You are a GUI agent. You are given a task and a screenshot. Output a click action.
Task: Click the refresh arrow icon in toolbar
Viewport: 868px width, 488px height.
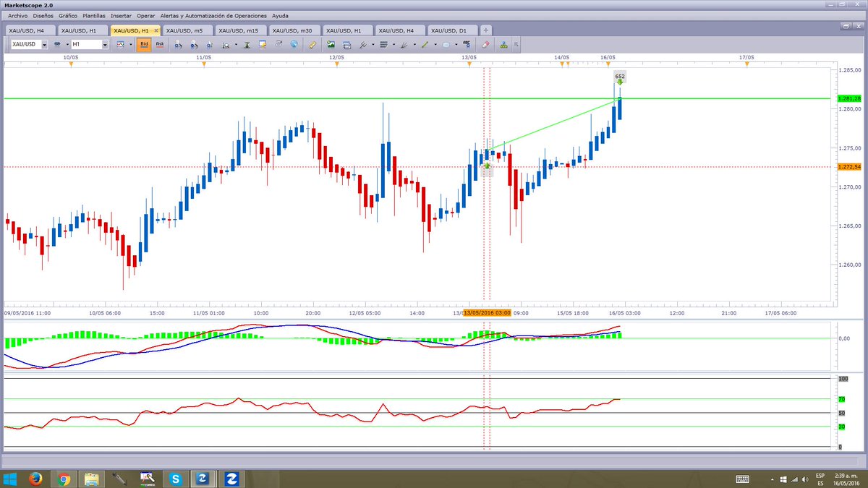click(278, 44)
